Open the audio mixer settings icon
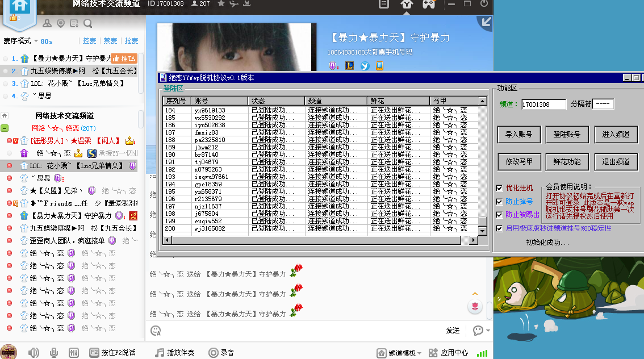 [73, 352]
